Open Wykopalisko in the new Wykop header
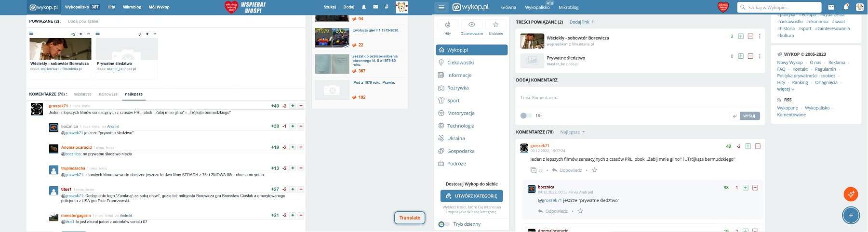Image resolution: width=868 pixels, height=232 pixels. click(537, 7)
